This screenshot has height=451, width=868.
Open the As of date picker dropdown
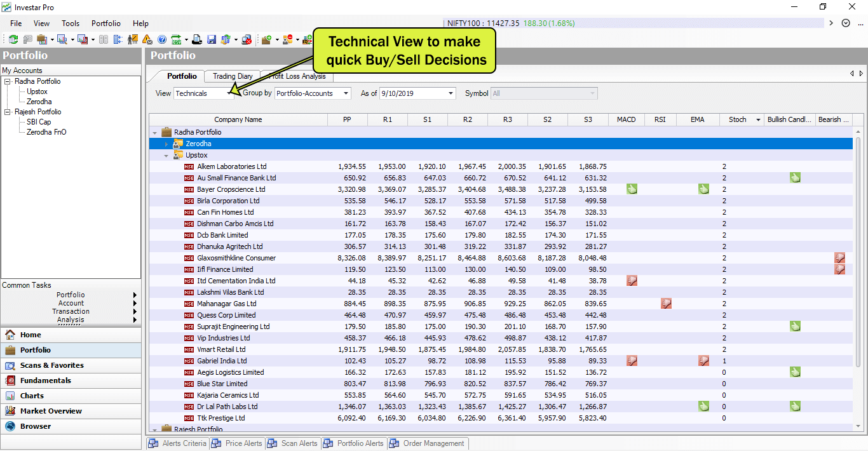[x=451, y=93]
